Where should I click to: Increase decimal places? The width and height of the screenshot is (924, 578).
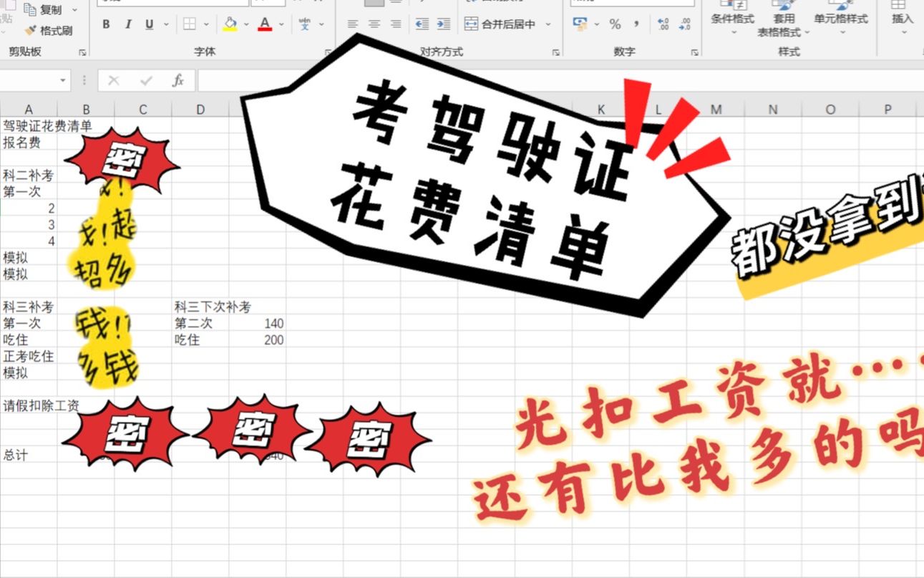(663, 24)
